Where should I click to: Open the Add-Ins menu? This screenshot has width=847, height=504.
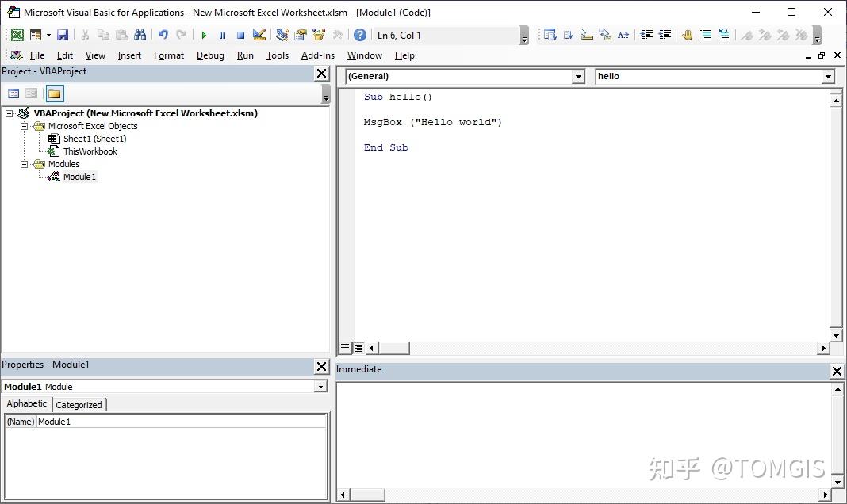click(317, 55)
